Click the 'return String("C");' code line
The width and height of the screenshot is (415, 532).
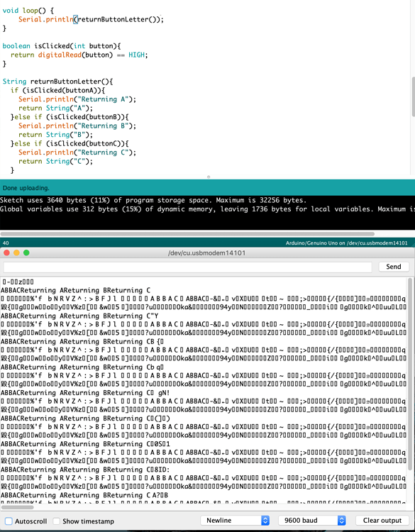pyautogui.click(x=55, y=161)
